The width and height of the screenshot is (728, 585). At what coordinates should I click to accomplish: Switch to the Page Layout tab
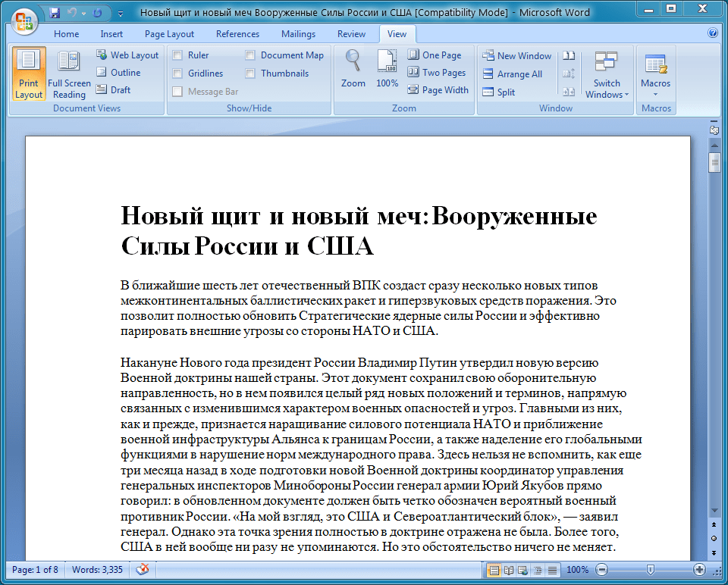(169, 34)
